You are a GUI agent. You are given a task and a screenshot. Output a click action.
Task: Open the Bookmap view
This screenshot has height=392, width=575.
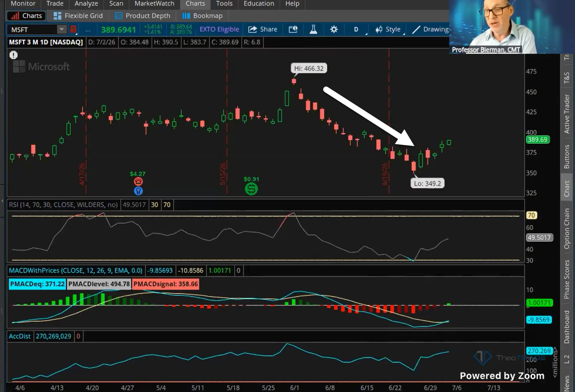pyautogui.click(x=202, y=16)
